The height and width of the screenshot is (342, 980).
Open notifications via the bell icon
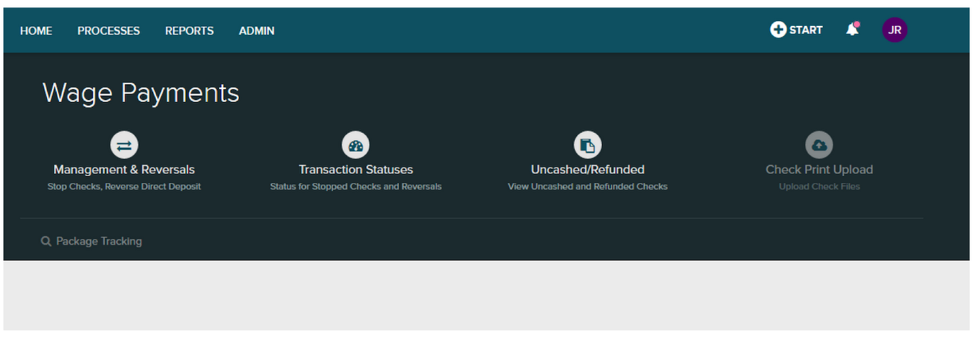coord(852,30)
